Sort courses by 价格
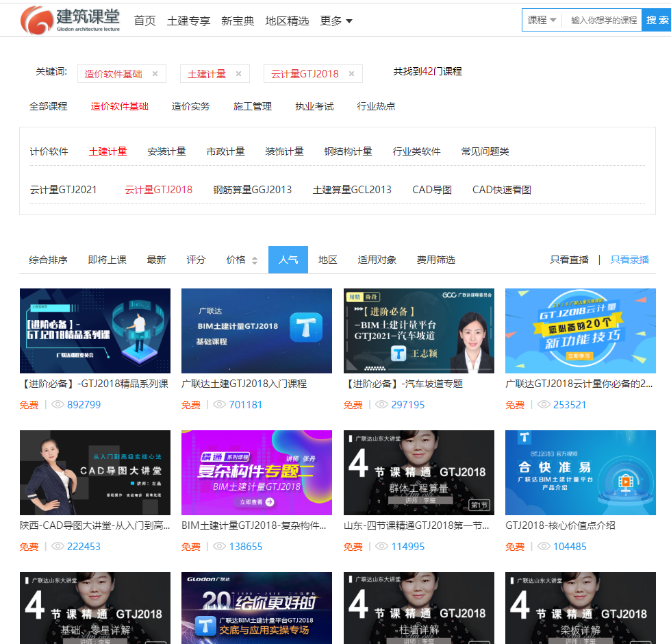Image resolution: width=671 pixels, height=644 pixels. [236, 260]
